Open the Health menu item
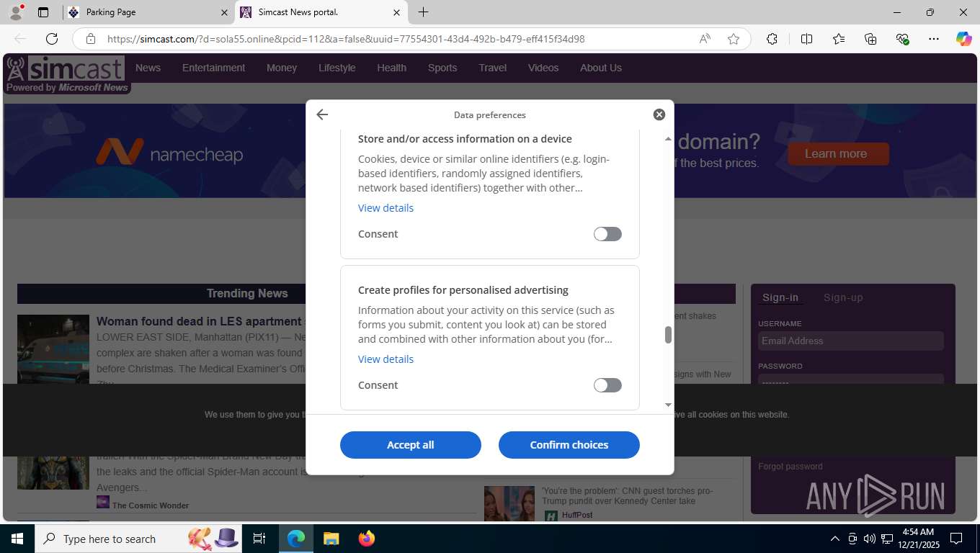Screen dimensions: 980x553 pos(391,68)
